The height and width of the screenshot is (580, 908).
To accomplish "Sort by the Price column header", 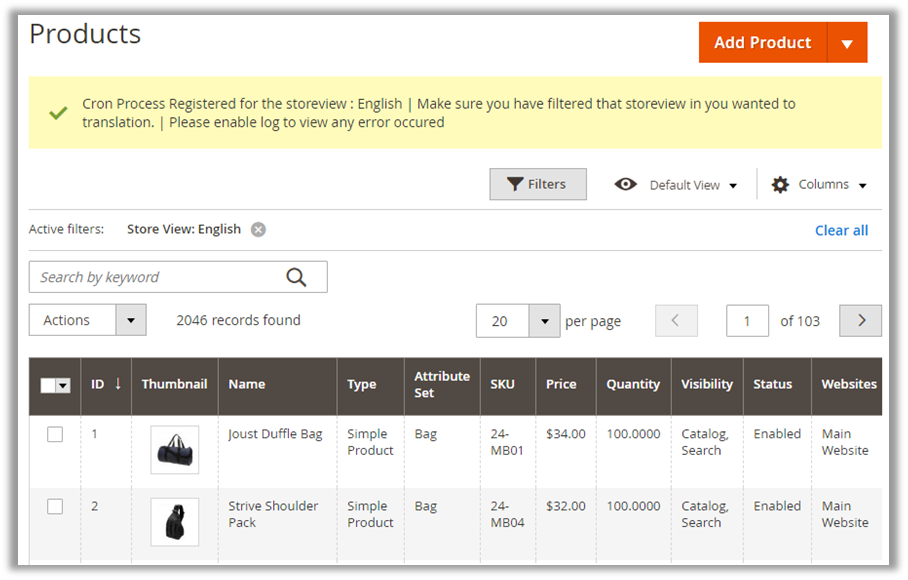I will click(561, 384).
